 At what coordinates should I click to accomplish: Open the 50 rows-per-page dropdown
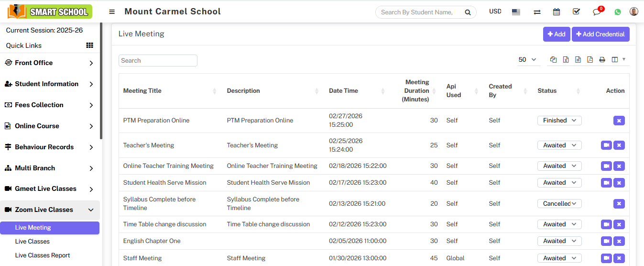[x=527, y=60]
